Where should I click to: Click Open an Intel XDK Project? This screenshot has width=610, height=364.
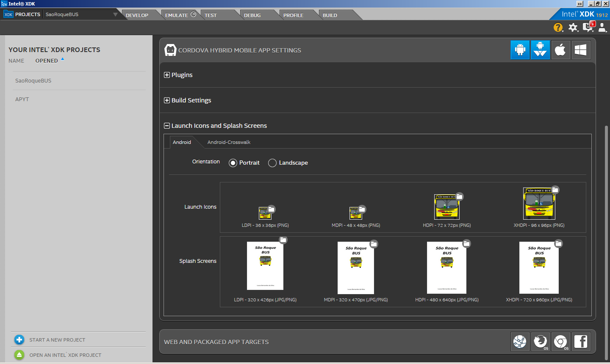pyautogui.click(x=65, y=355)
